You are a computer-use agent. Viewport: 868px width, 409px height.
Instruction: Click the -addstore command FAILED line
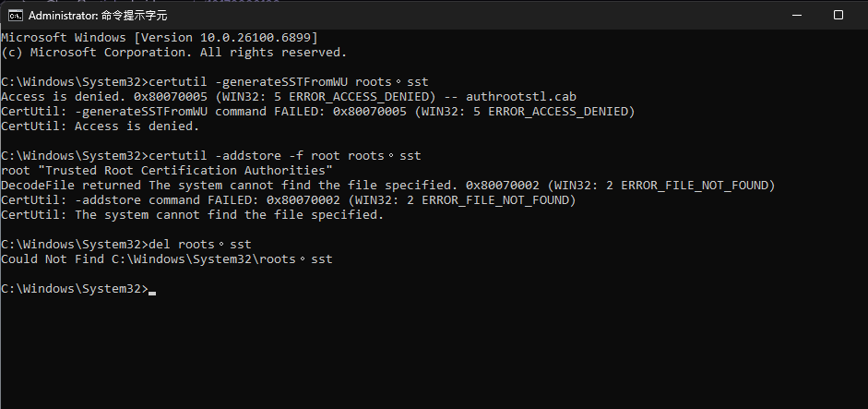tap(288, 200)
